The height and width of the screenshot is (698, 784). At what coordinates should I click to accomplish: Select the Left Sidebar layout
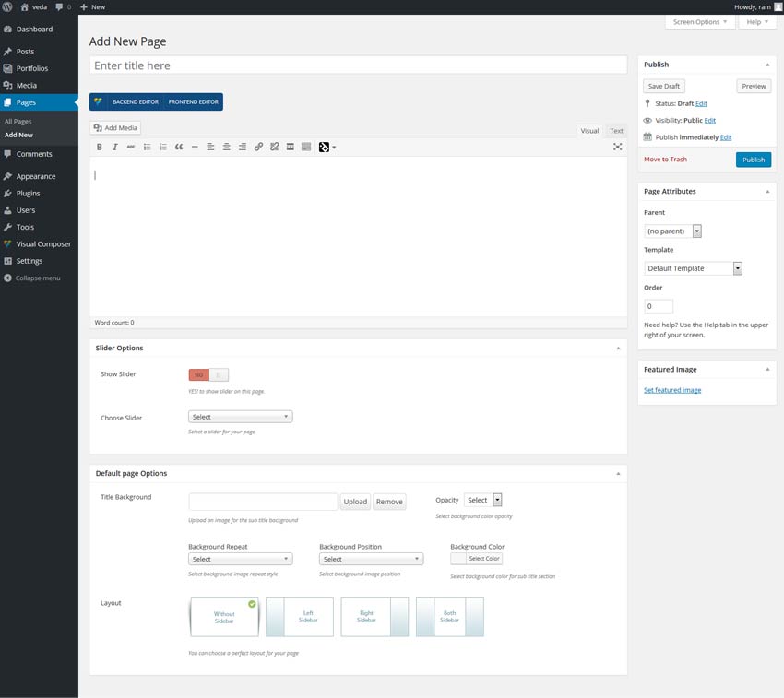tap(299, 616)
